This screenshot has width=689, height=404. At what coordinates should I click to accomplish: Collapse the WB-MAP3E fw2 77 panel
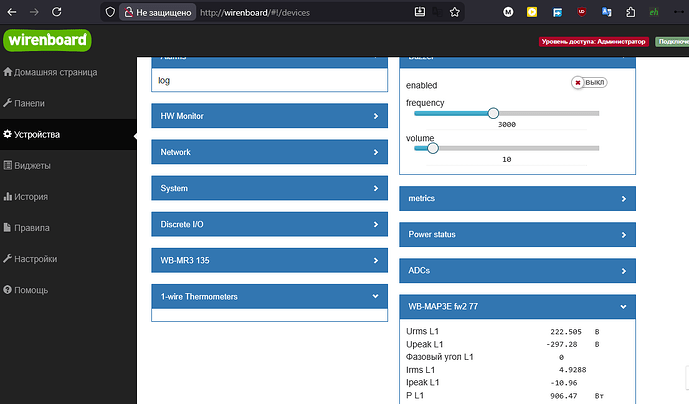(x=516, y=306)
